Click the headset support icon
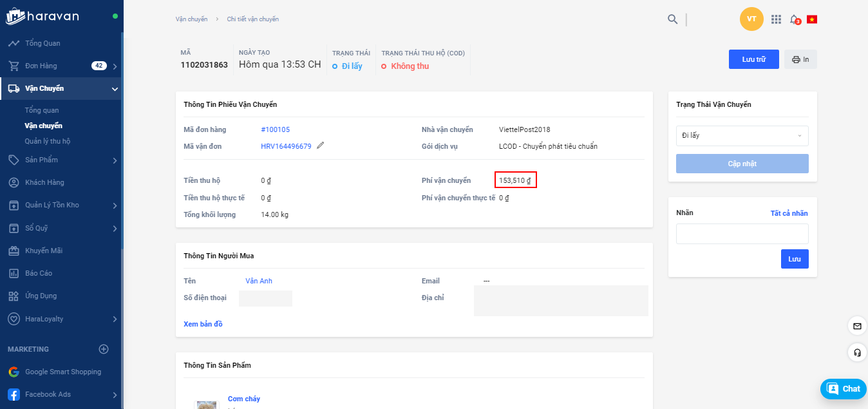868x409 pixels. [857, 352]
